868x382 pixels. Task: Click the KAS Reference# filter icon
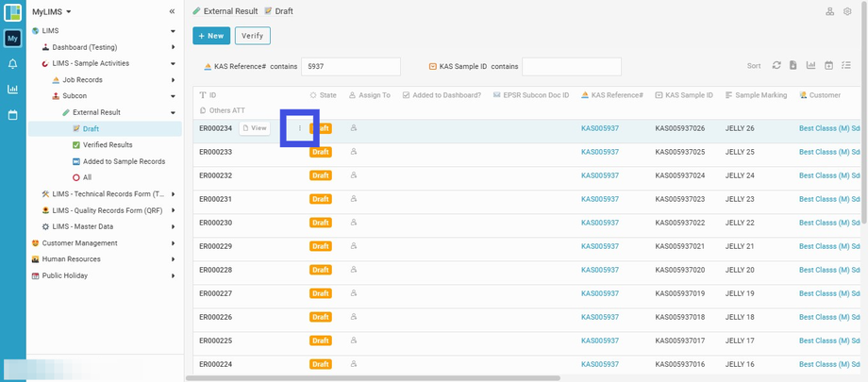209,66
